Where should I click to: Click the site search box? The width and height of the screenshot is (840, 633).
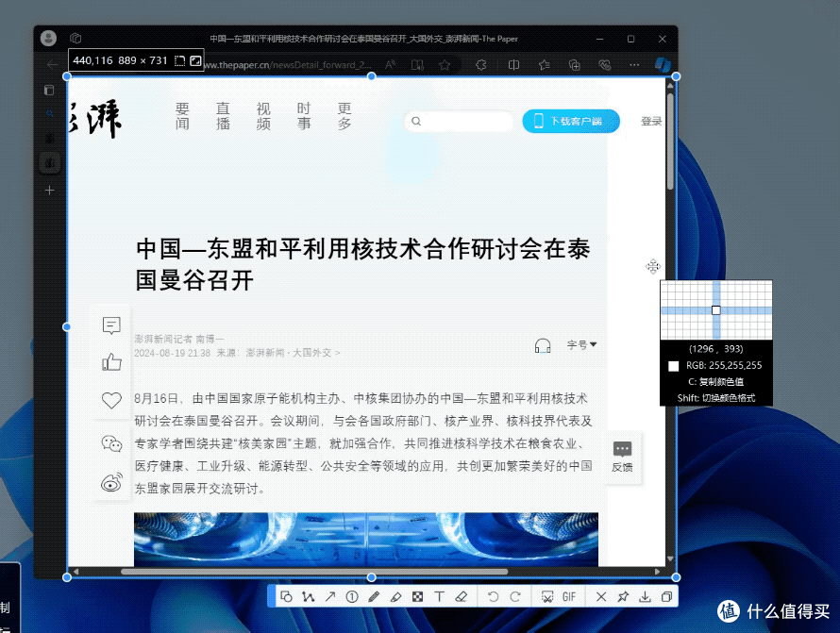tap(459, 121)
